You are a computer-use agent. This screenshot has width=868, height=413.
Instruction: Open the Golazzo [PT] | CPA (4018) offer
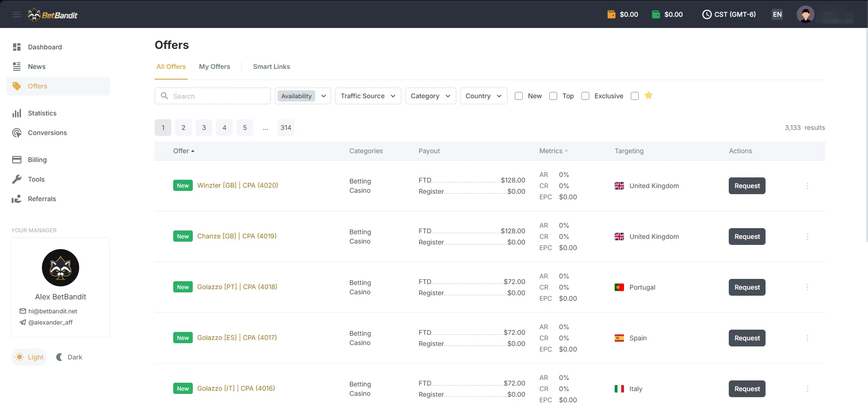[x=237, y=287]
